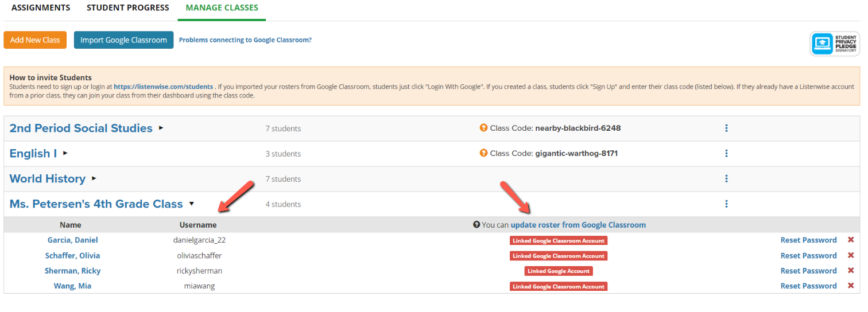Remove Mia Wang with red X
The height and width of the screenshot is (312, 868).
pos(851,286)
